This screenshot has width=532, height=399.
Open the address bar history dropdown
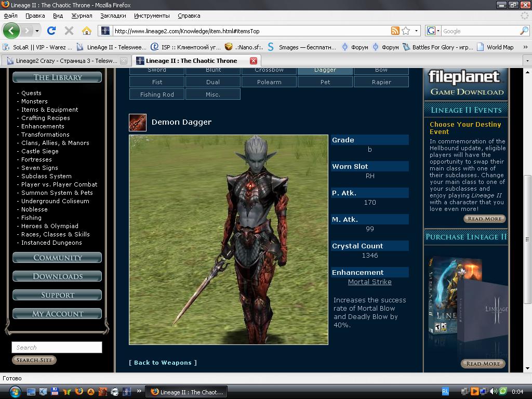tap(416, 31)
